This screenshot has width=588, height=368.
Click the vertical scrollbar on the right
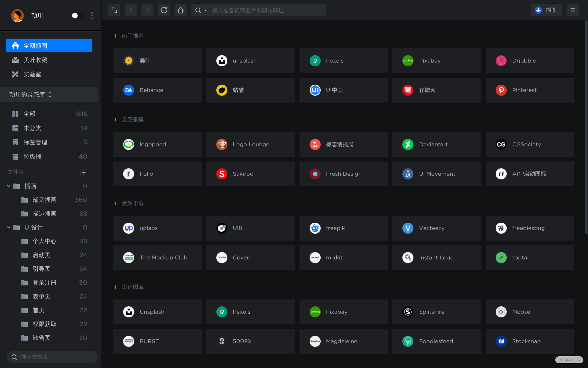[586, 127]
